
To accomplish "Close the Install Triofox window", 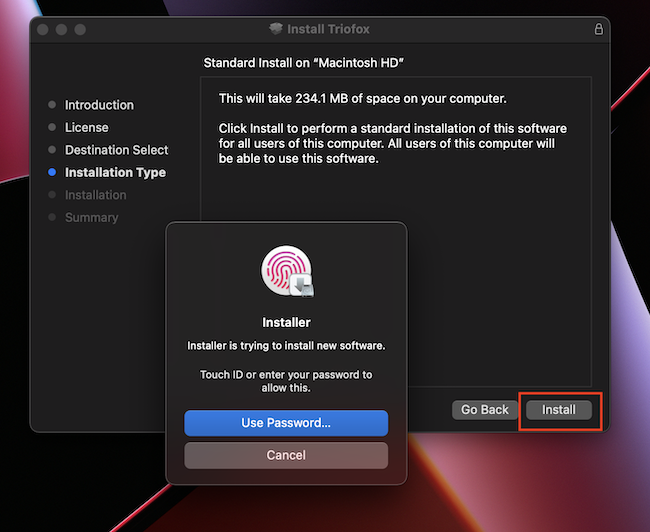I will 43,29.
